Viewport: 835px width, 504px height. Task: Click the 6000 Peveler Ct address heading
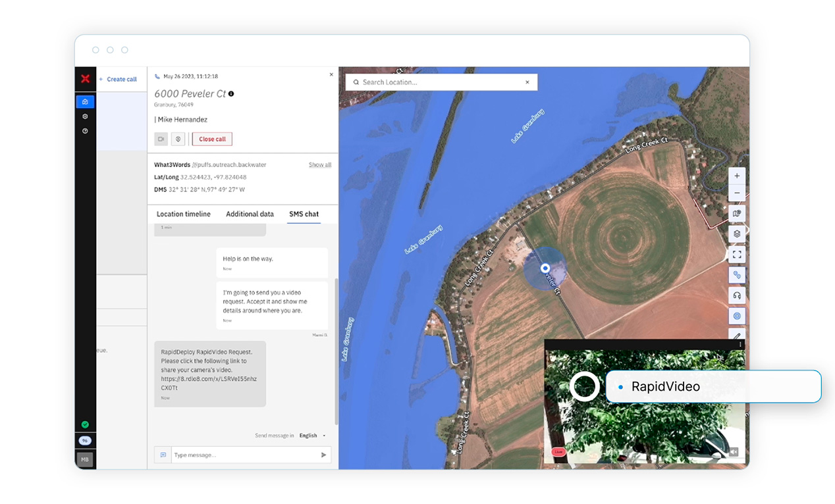(190, 93)
